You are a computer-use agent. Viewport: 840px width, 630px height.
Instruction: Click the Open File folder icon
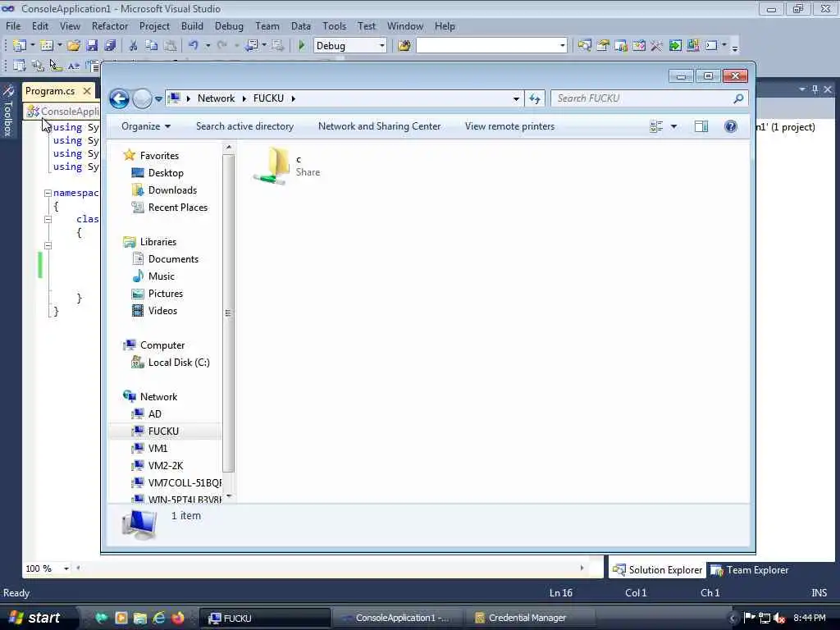click(74, 46)
